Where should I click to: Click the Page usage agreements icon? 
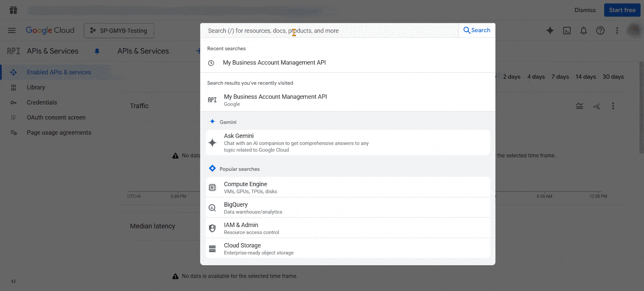pyautogui.click(x=13, y=133)
